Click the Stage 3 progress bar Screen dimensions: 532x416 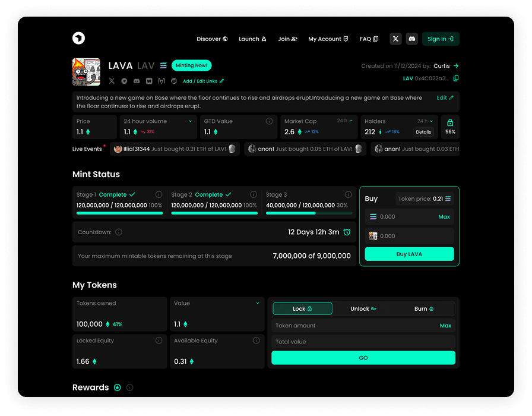click(309, 213)
